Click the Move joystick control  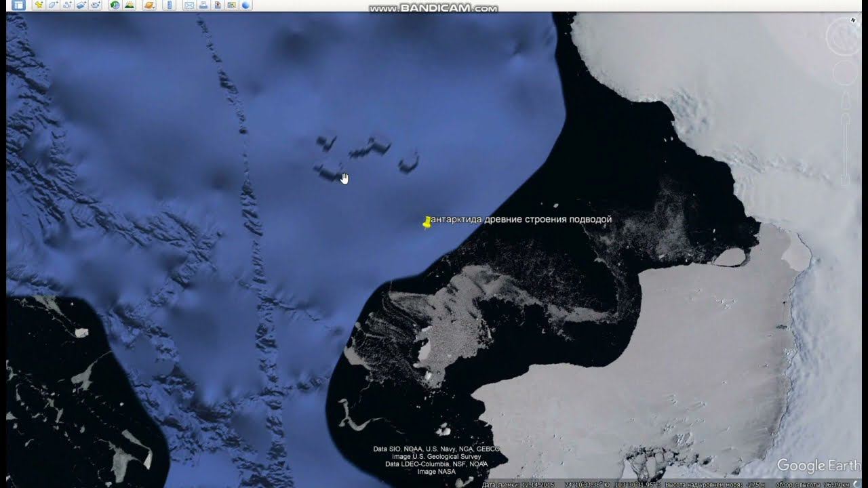click(845, 73)
